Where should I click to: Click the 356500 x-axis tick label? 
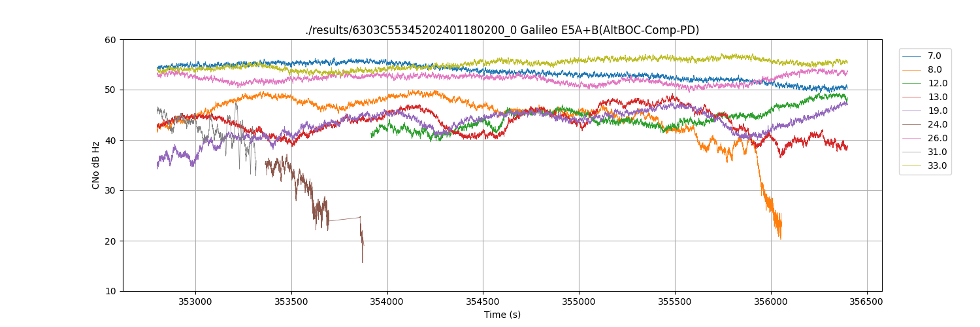[x=867, y=301]
